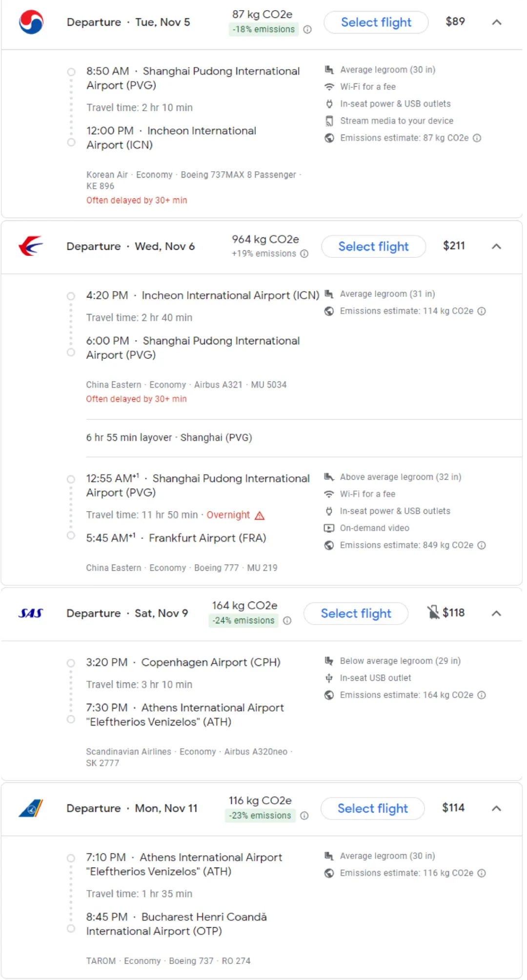Viewport: 527px width, 980px height.
Task: Click info icon beside -23% emissions badge
Action: [304, 815]
